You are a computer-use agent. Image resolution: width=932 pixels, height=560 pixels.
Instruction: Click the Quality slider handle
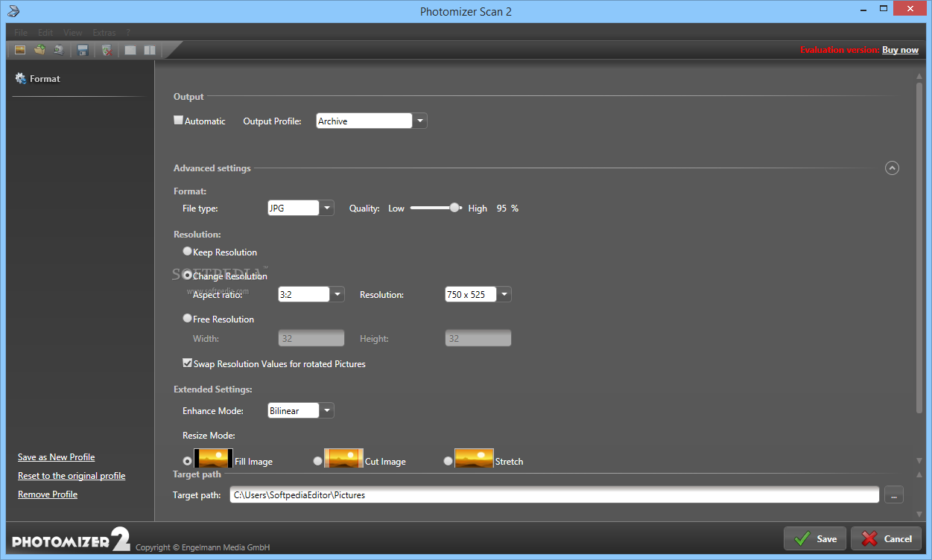[454, 208]
